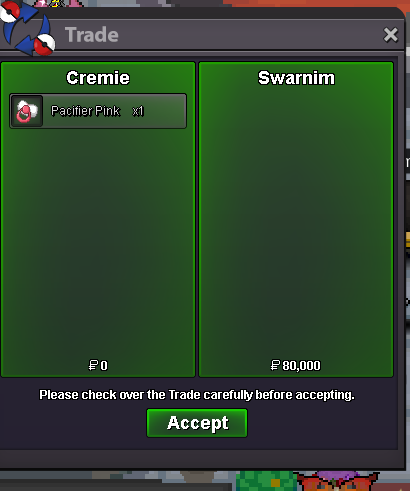The image size is (410, 491).
Task: Click the Swarnim trader name header
Action: pyautogui.click(x=296, y=78)
